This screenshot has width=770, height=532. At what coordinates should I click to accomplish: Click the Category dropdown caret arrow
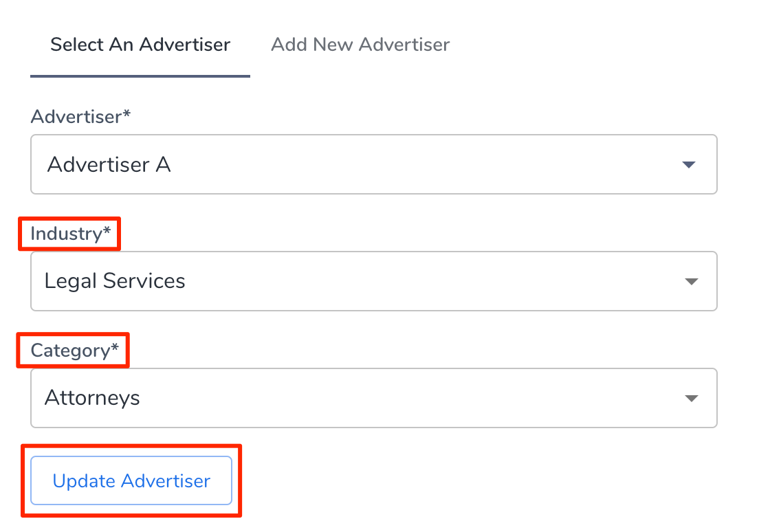pos(692,399)
